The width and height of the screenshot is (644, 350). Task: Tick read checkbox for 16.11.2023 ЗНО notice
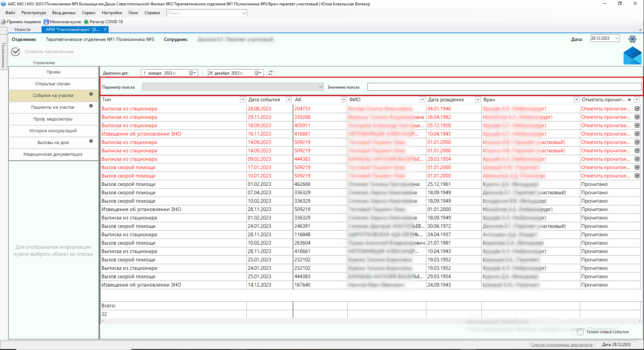[637, 134]
